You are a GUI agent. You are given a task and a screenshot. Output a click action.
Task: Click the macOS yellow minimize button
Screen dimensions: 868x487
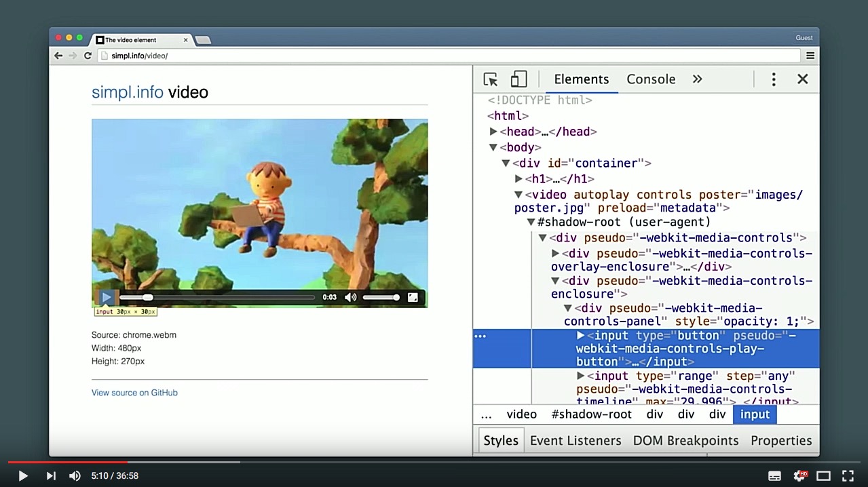pos(69,38)
